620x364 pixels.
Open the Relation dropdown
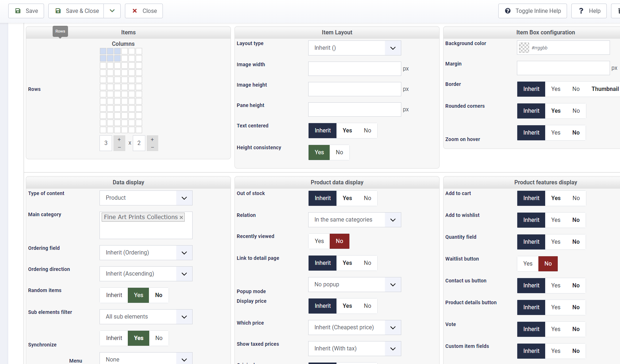355,220
